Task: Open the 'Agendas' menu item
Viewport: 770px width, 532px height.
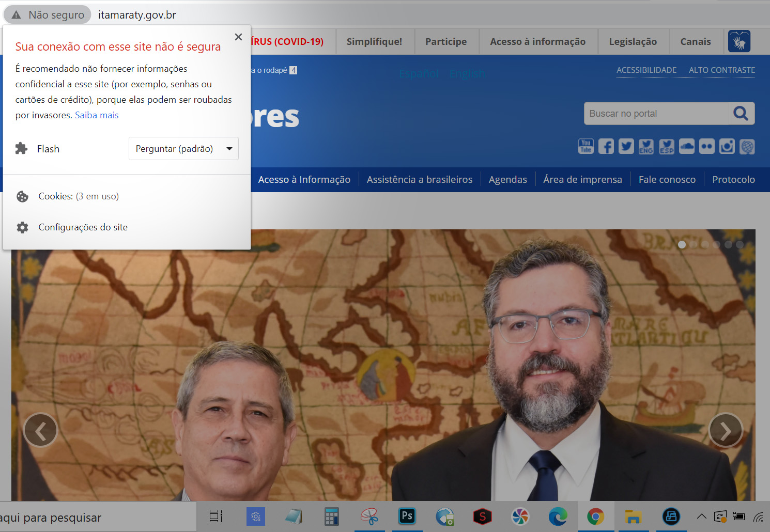Action: tap(508, 180)
